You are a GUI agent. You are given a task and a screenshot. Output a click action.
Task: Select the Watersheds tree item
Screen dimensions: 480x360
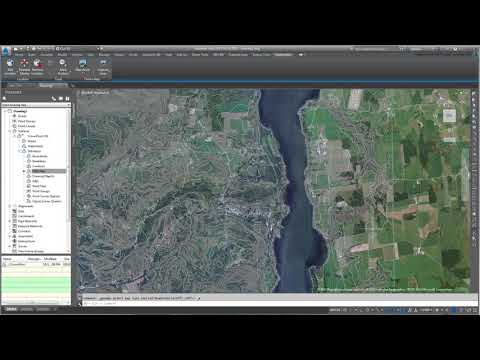click(35, 146)
